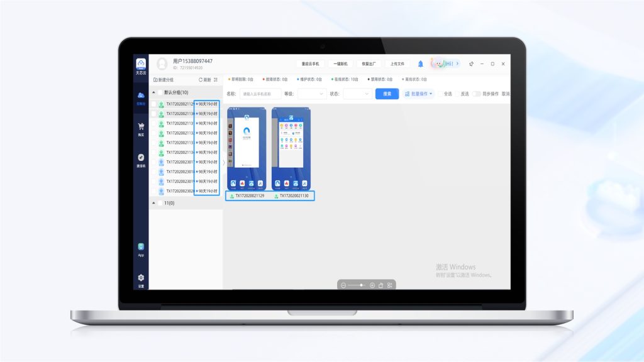Toggle the 同步操作 sync switch
644x362 pixels.
click(x=477, y=94)
